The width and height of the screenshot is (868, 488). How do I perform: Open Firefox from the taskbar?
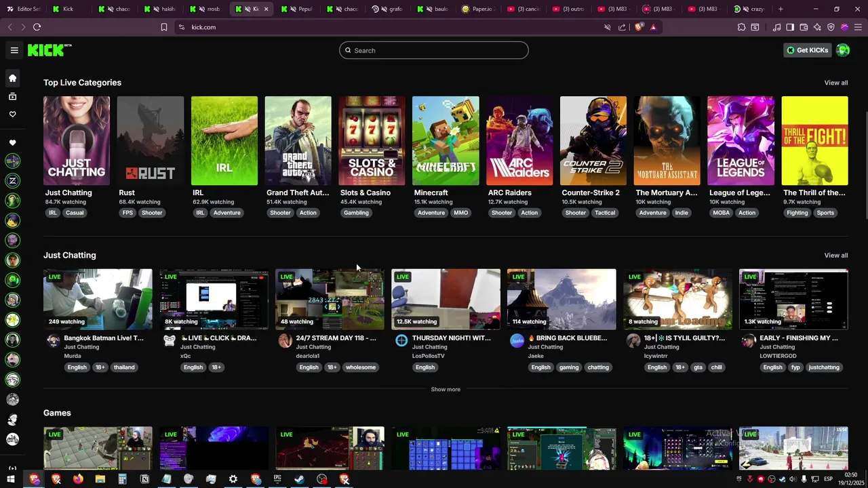coord(78,479)
